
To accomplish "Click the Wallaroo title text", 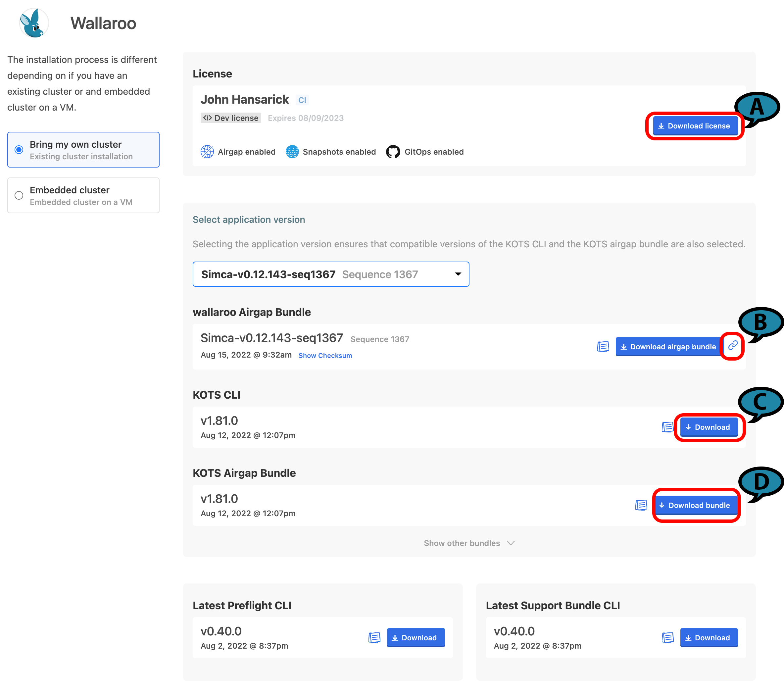I will 103,24.
